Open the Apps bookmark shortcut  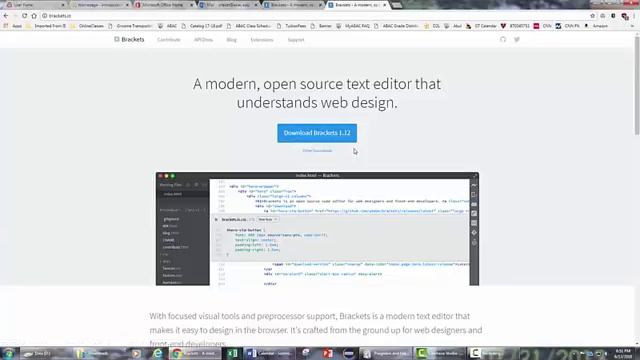pyautogui.click(x=13, y=26)
